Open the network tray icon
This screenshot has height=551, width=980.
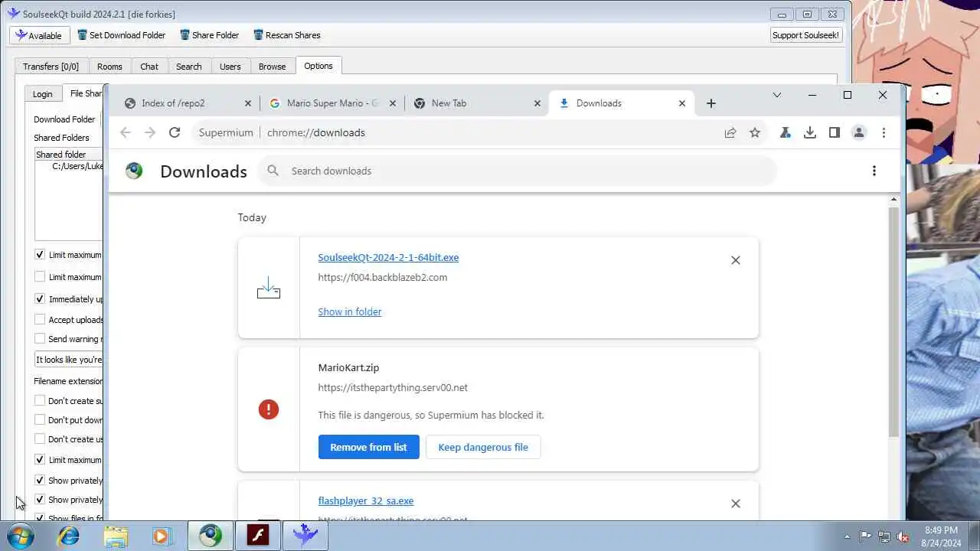click(884, 536)
